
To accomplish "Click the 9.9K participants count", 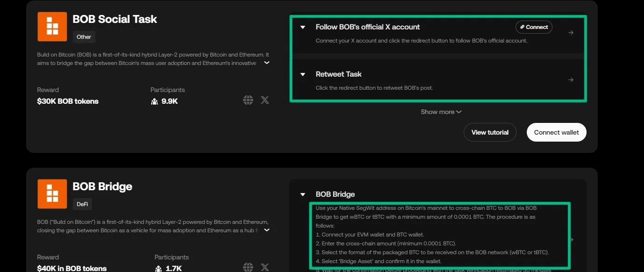I will pyautogui.click(x=170, y=101).
